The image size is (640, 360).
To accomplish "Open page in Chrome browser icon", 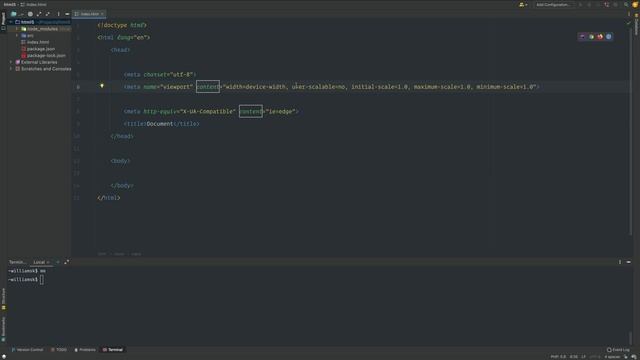I will [x=591, y=37].
